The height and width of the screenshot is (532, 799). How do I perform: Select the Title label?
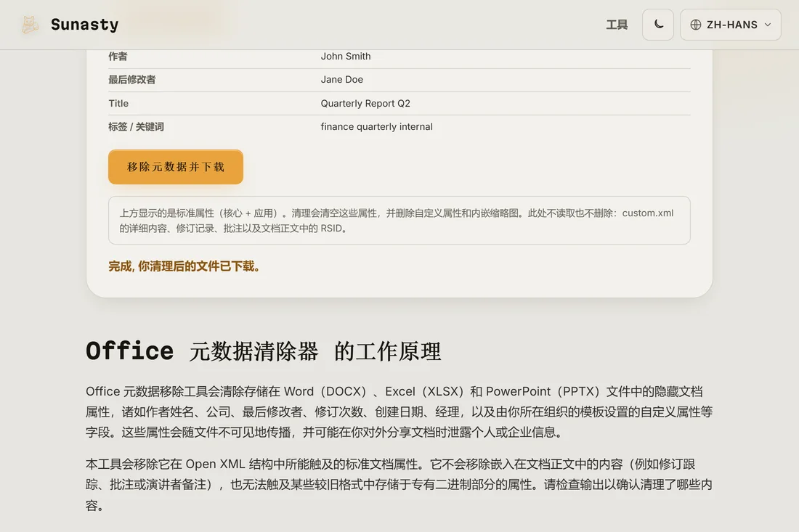(118, 103)
